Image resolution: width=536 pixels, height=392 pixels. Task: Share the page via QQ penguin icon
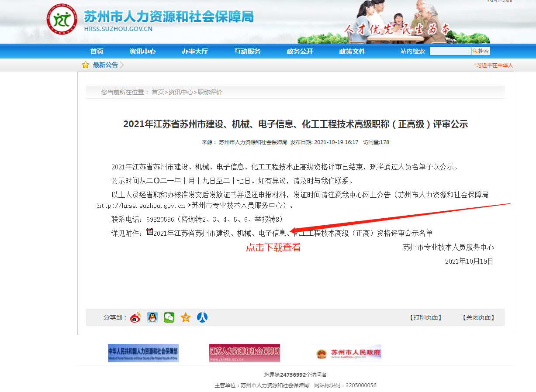[152, 317]
